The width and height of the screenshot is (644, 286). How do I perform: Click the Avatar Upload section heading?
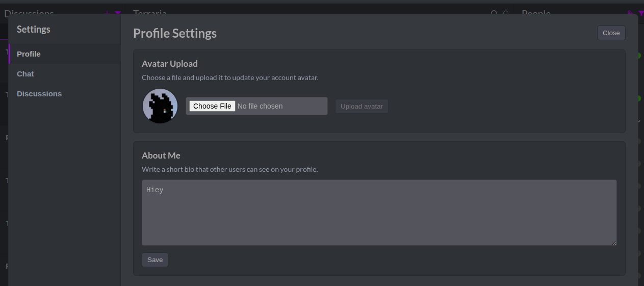pyautogui.click(x=170, y=64)
